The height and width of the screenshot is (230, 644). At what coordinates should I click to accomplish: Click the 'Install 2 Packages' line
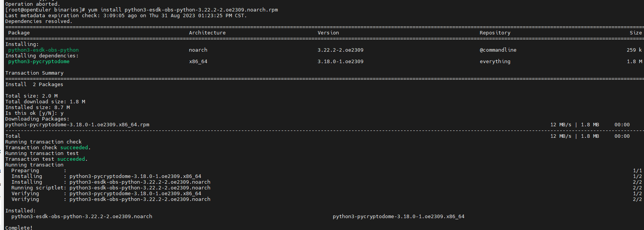34,85
